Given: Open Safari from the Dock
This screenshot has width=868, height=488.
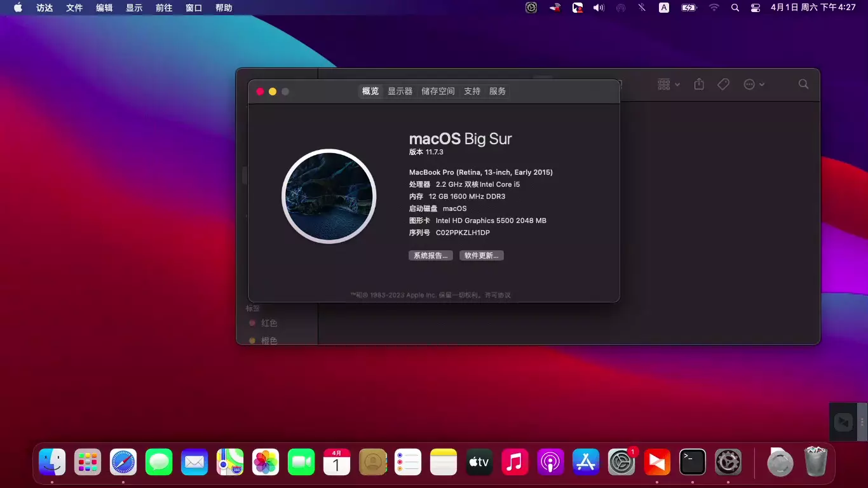Looking at the screenshot, I should click(123, 462).
